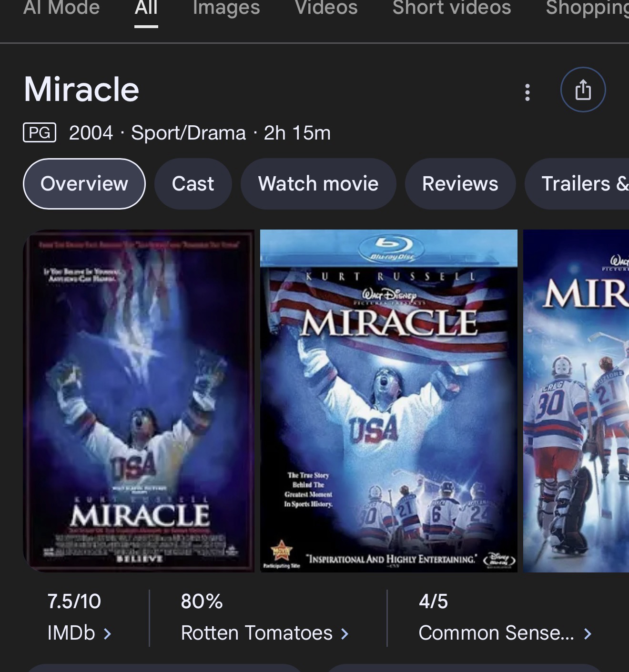Open the Shopping tab
629x672 pixels.
click(587, 8)
